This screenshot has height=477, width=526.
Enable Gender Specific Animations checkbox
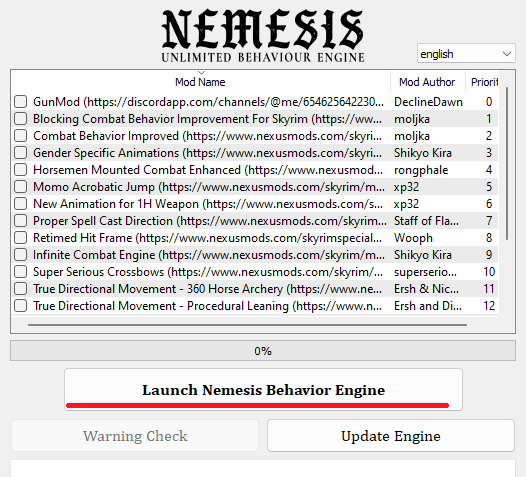pos(20,153)
